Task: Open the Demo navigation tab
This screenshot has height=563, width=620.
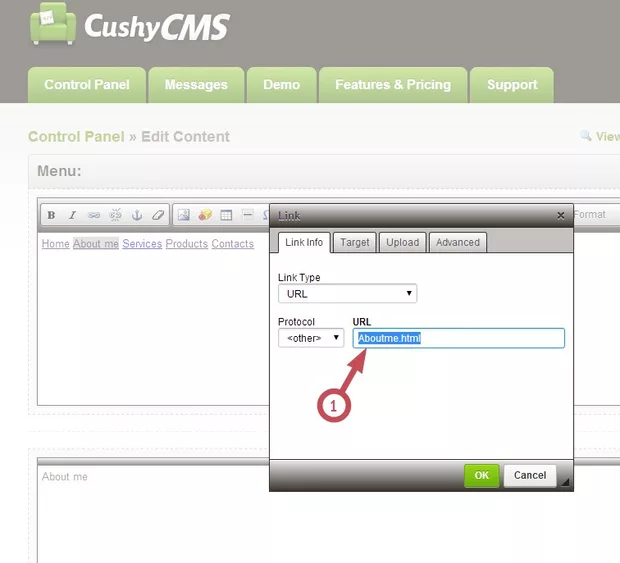Action: (282, 85)
